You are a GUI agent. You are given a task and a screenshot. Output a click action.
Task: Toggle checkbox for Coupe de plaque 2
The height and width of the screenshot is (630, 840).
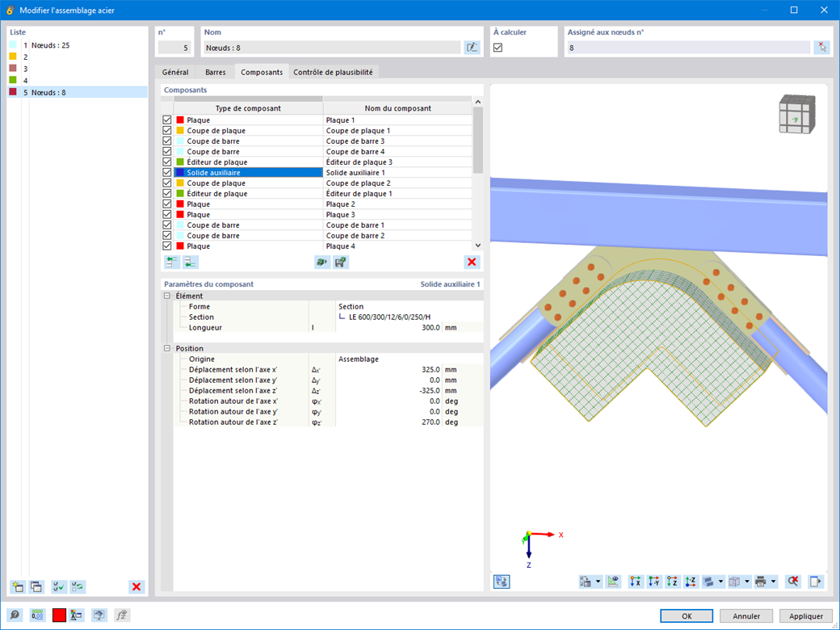pos(167,183)
